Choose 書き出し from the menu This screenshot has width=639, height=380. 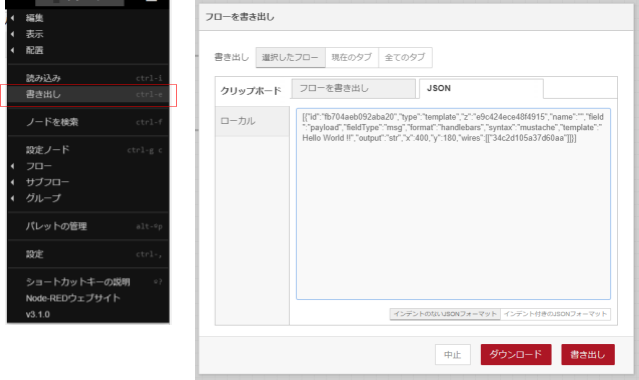(x=88, y=94)
